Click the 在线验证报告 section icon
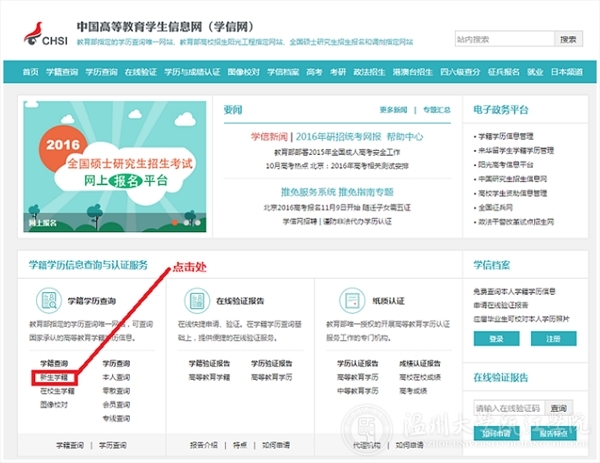The width and height of the screenshot is (600, 463). tap(197, 300)
